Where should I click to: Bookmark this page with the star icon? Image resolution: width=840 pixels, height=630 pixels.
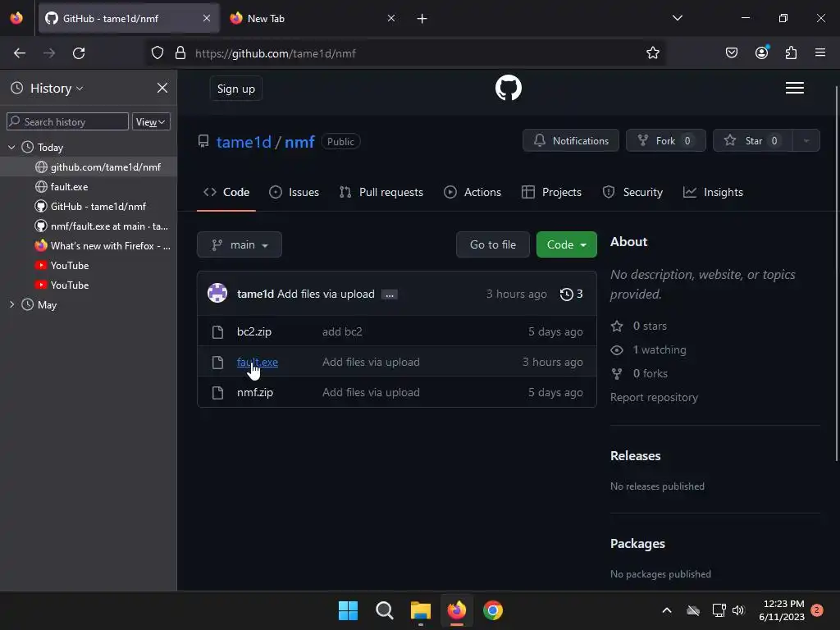tap(652, 53)
